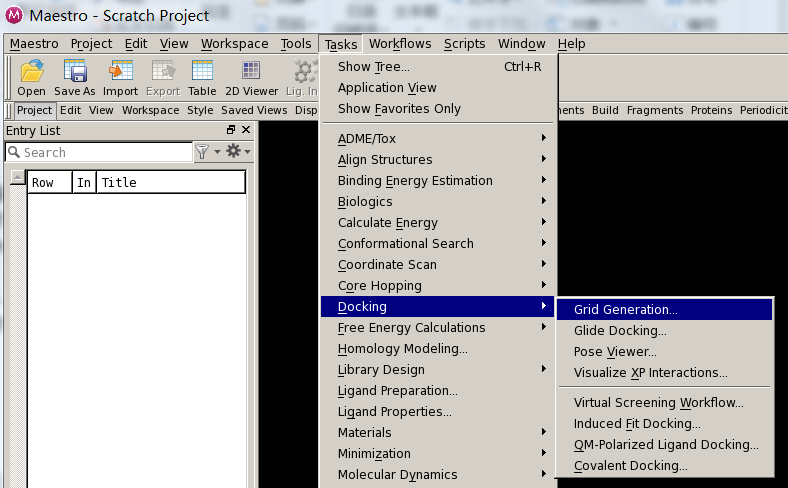
Task: Expand the Minimization submenu
Action: tap(438, 453)
